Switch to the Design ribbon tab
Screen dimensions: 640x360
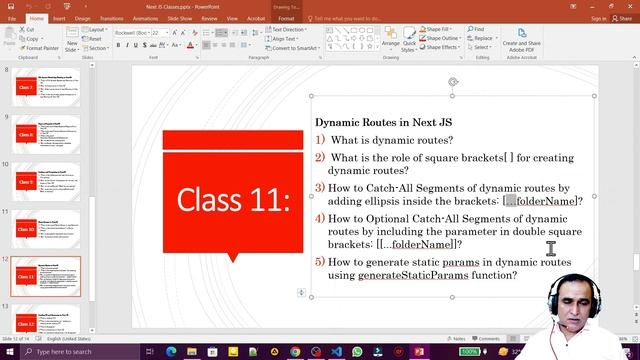pos(82,19)
